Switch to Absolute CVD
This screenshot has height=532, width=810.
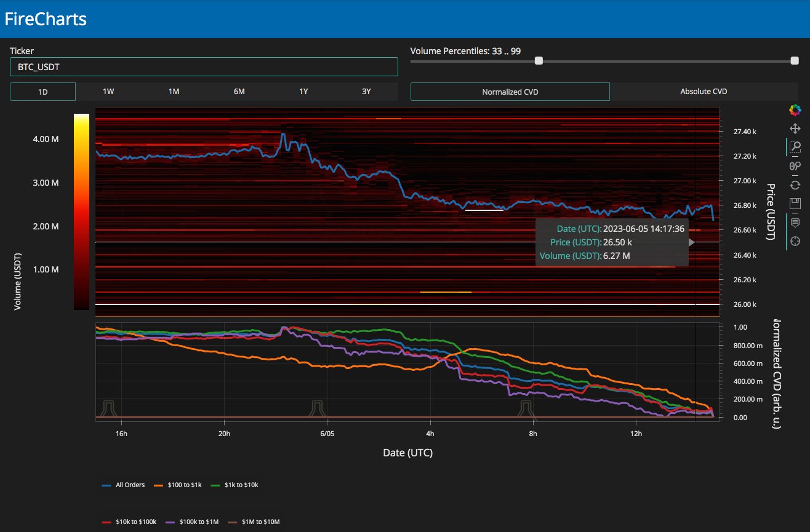pos(704,92)
